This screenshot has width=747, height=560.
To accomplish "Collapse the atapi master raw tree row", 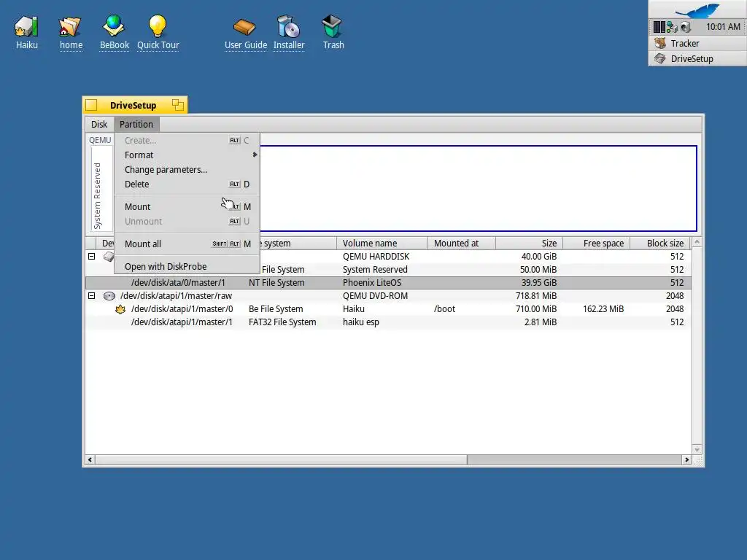I will pos(91,296).
